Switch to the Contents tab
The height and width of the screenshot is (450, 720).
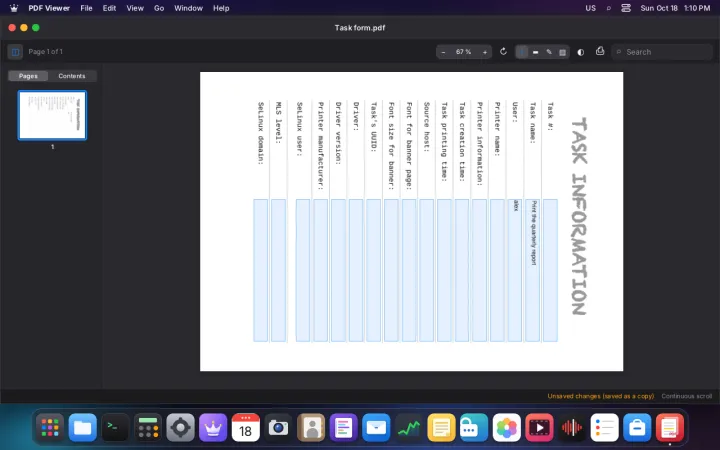click(72, 76)
